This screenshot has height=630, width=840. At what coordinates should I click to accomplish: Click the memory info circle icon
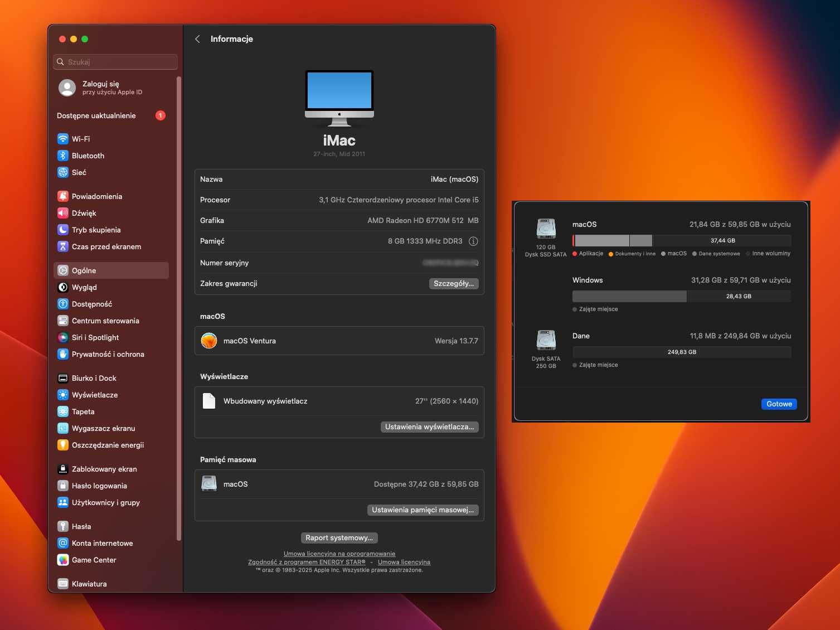[473, 241]
